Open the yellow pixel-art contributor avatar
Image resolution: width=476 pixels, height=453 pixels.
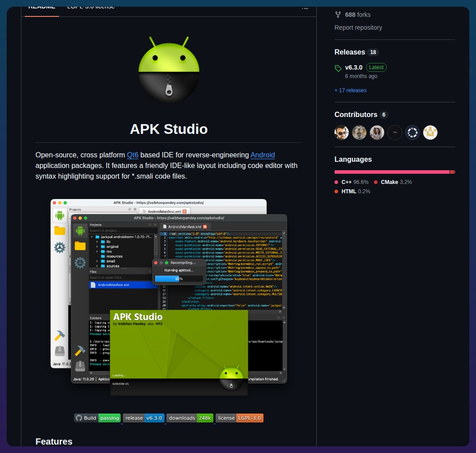click(x=430, y=133)
